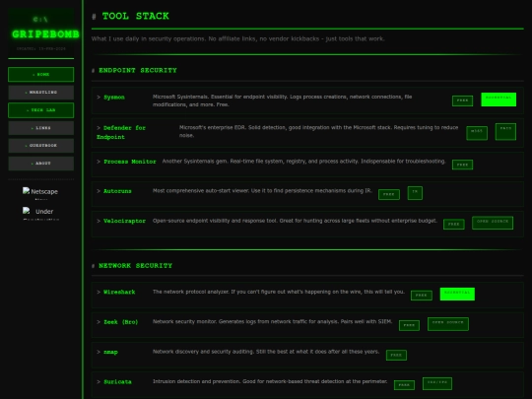Click the updated date under the logo
This screenshot has width=532, height=399.
[41, 49]
